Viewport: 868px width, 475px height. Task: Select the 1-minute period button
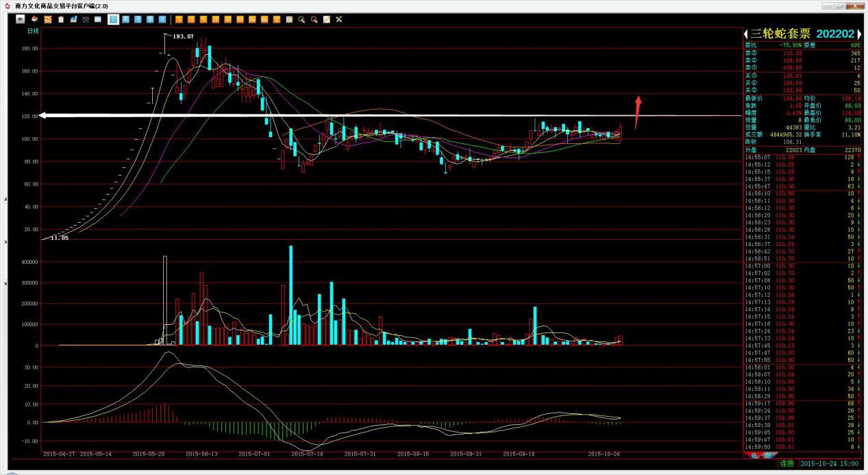[x=178, y=19]
